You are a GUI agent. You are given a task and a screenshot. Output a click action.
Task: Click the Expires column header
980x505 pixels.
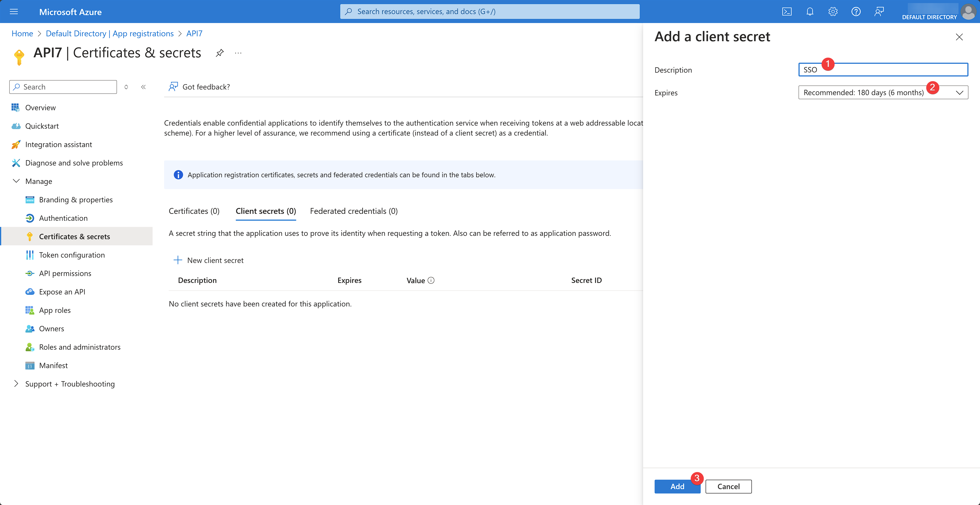click(x=349, y=280)
